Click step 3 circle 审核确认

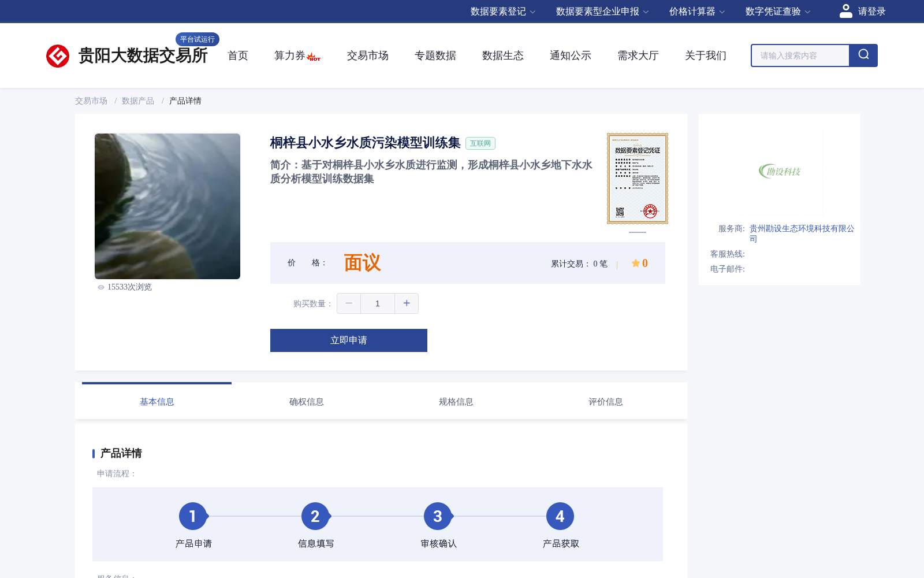tap(438, 516)
